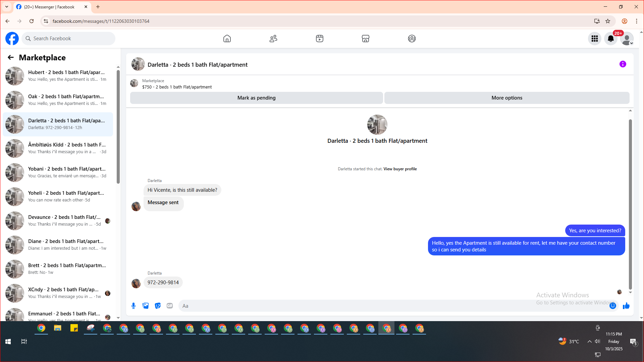
Task: Open the emoji picker in composer
Action: tap(613, 306)
